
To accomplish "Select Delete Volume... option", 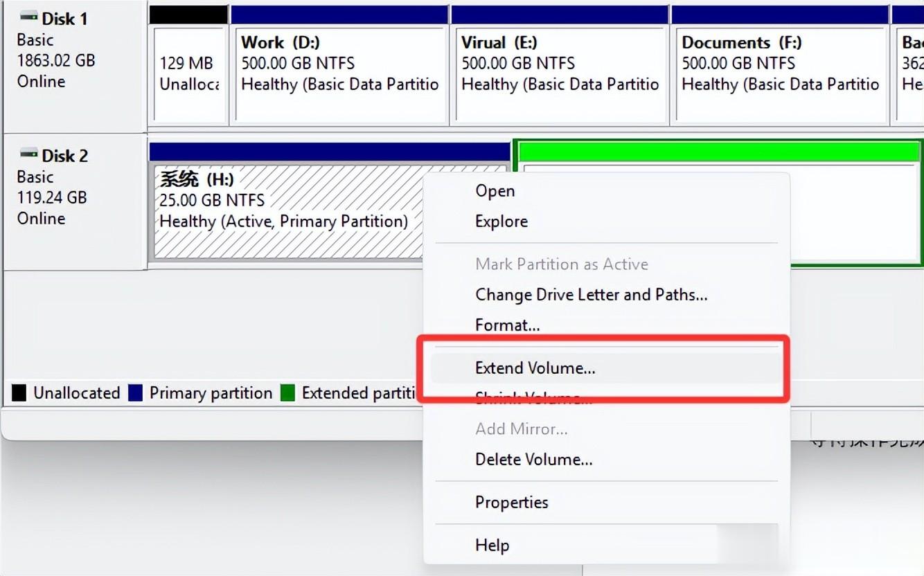I will tap(534, 460).
